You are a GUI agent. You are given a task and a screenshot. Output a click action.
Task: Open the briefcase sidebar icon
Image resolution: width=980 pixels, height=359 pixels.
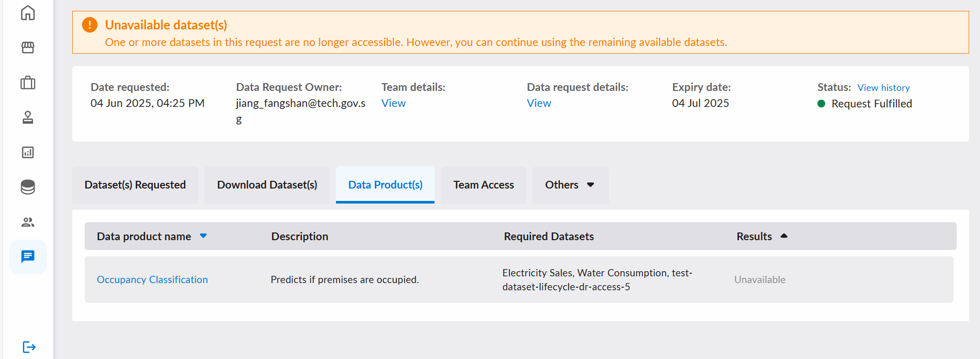pos(28,83)
